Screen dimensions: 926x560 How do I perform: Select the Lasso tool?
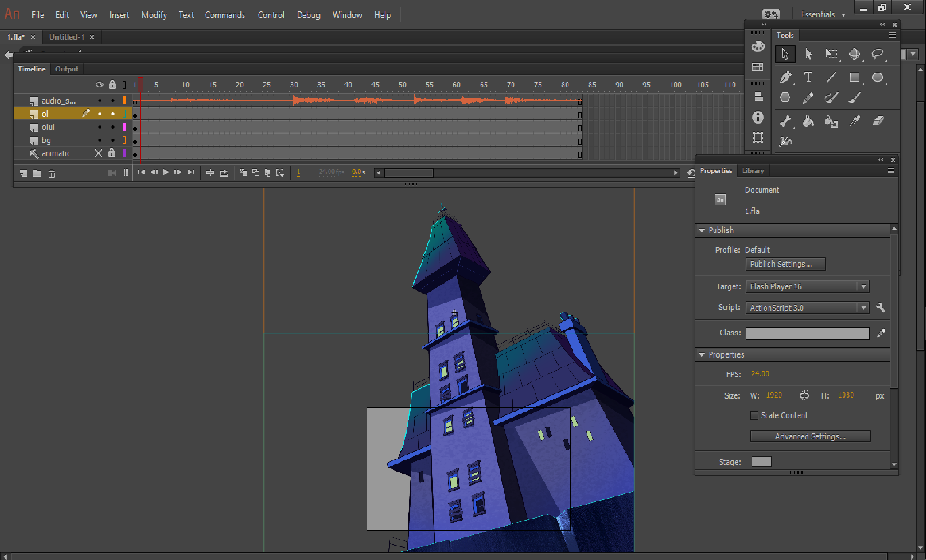point(878,54)
